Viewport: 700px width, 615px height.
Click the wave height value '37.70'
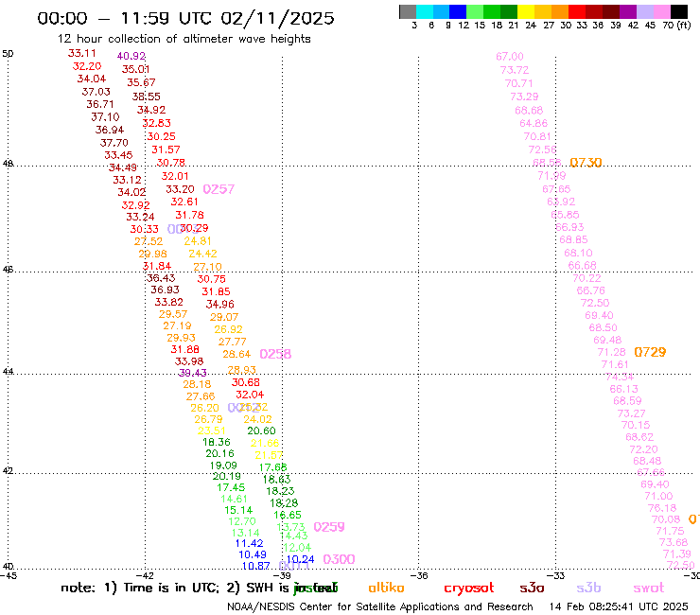coord(114,143)
